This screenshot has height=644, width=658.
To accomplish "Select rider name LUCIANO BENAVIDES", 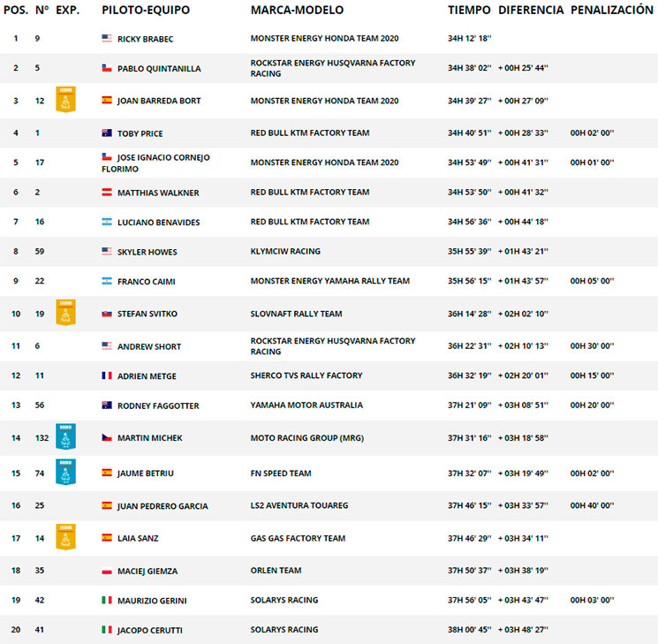I will [x=159, y=222].
